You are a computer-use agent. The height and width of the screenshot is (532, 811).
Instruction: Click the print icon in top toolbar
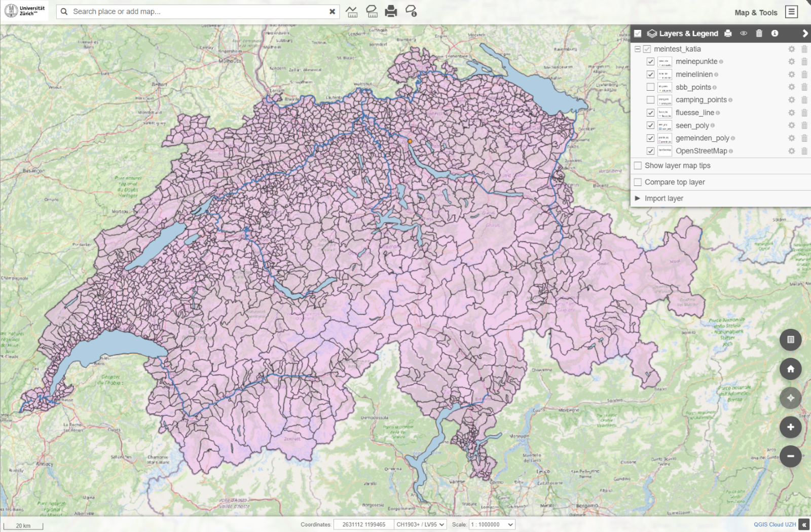pyautogui.click(x=391, y=12)
